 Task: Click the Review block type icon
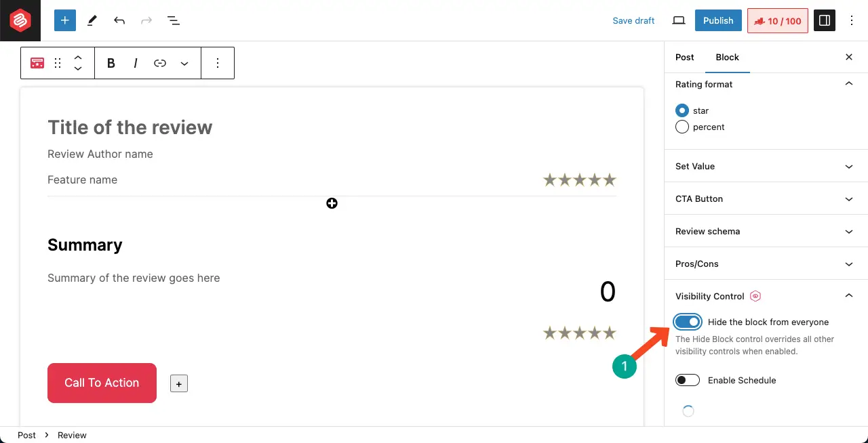pos(37,63)
